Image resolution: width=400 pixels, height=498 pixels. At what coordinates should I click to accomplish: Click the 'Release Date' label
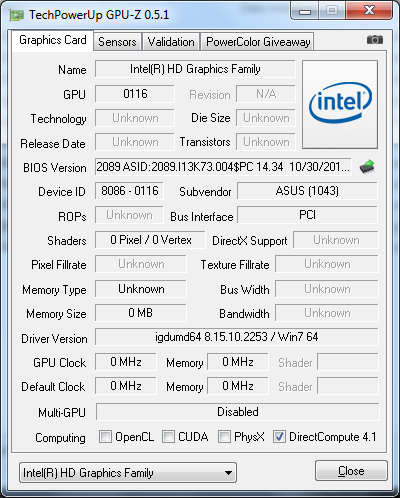(x=53, y=144)
